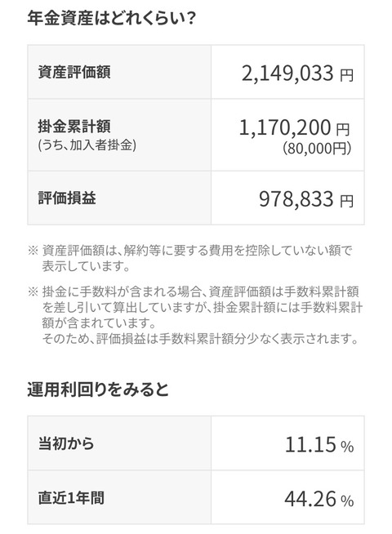This screenshot has height=534, width=392.
Task: Click the 1,170,200 円 amount
Action: click(x=294, y=127)
